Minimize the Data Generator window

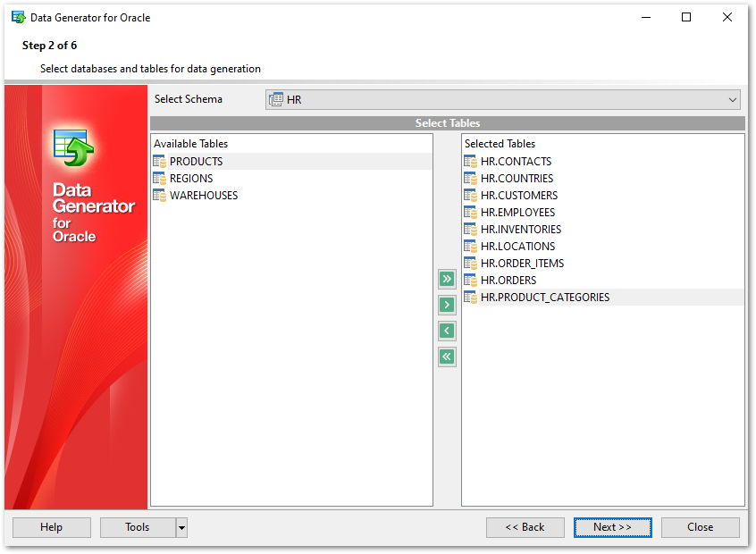(x=646, y=17)
